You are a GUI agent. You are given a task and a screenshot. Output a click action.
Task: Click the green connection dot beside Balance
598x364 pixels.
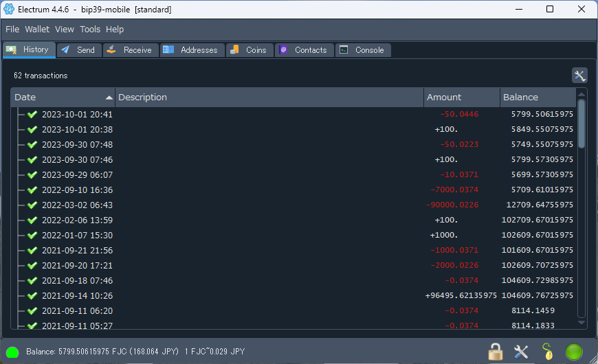click(x=12, y=352)
